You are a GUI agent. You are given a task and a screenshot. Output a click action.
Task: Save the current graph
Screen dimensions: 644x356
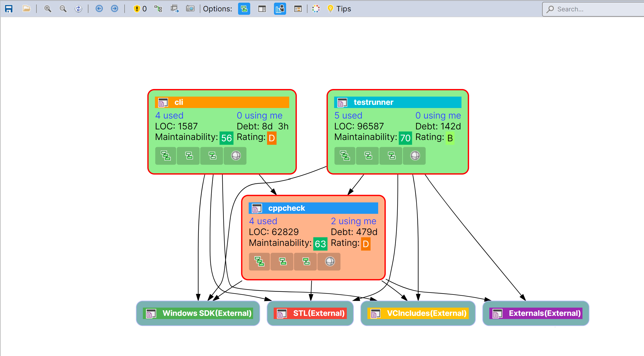tap(9, 9)
